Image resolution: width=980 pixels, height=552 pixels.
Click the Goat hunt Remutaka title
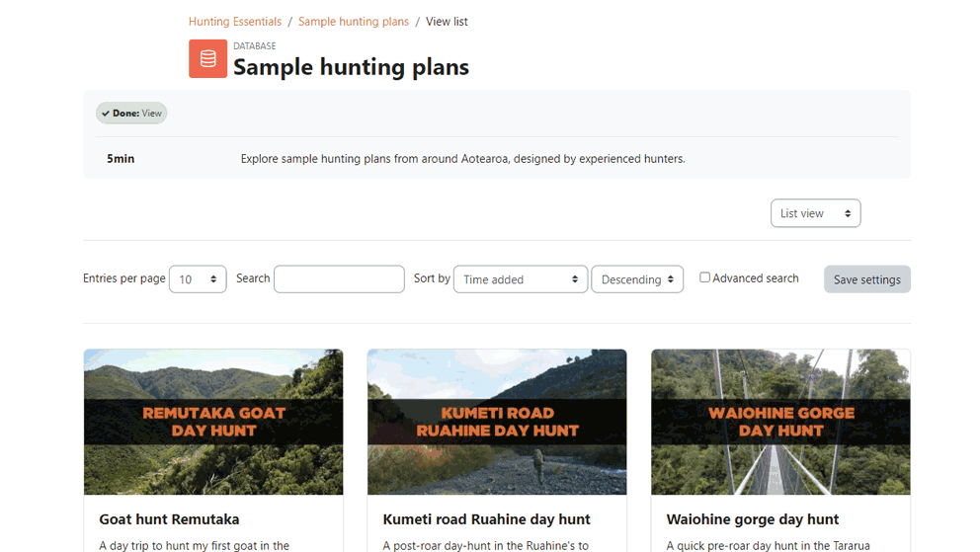tap(169, 519)
